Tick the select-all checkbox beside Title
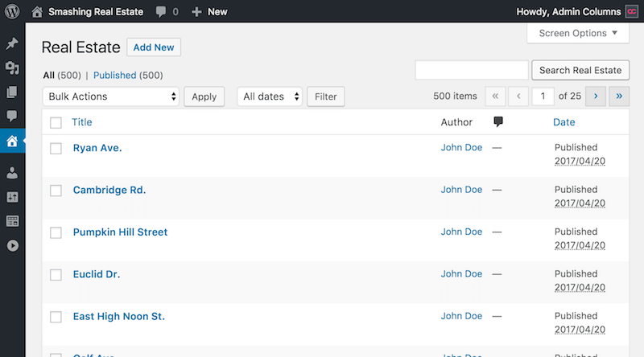 56,123
